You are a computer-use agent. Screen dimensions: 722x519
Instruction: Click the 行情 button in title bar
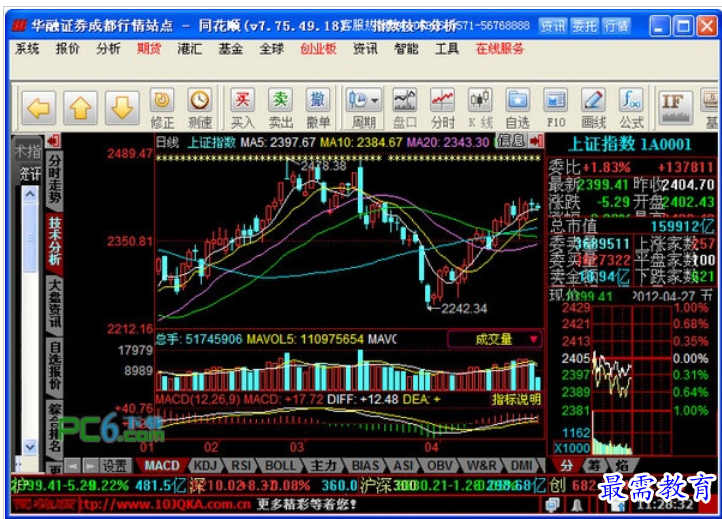coord(616,26)
